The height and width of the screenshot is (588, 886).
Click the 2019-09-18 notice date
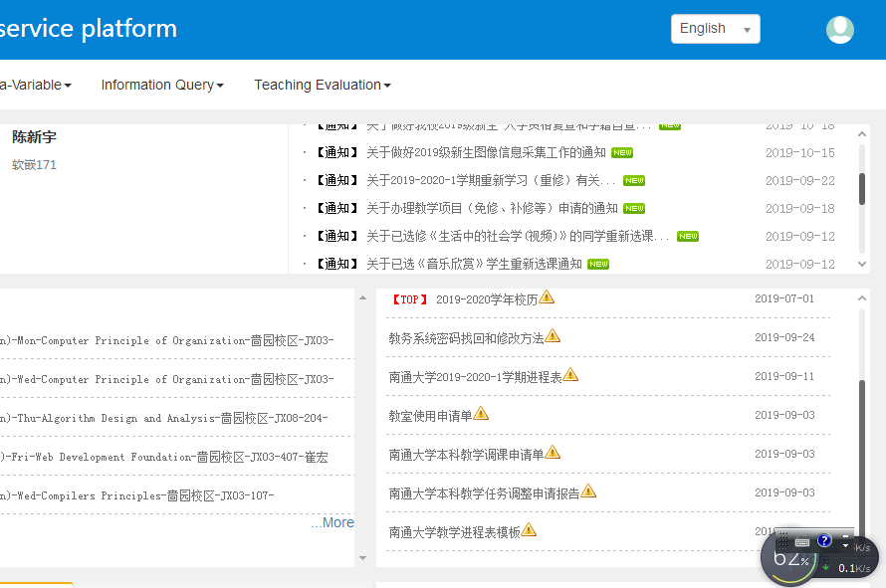click(x=799, y=208)
